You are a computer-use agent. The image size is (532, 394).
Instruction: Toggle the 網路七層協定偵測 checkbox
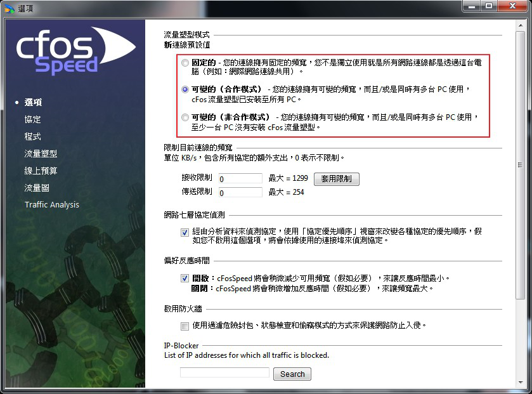tap(185, 232)
